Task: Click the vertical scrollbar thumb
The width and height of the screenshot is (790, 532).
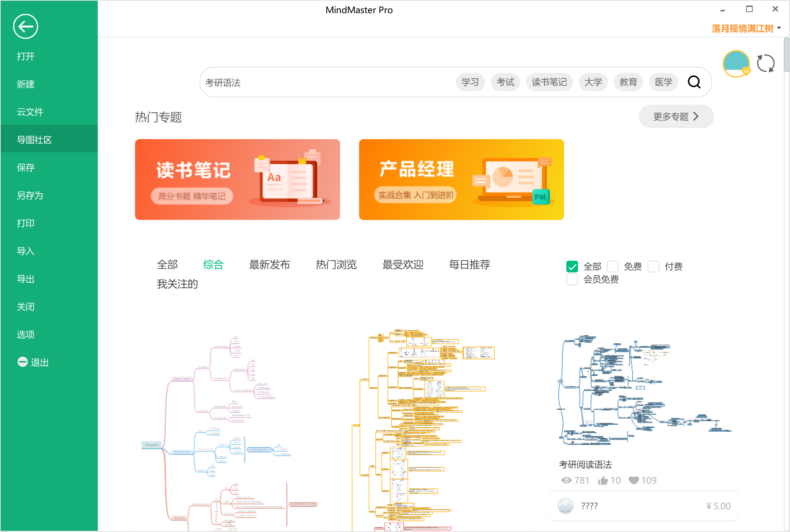Action: tap(786, 55)
